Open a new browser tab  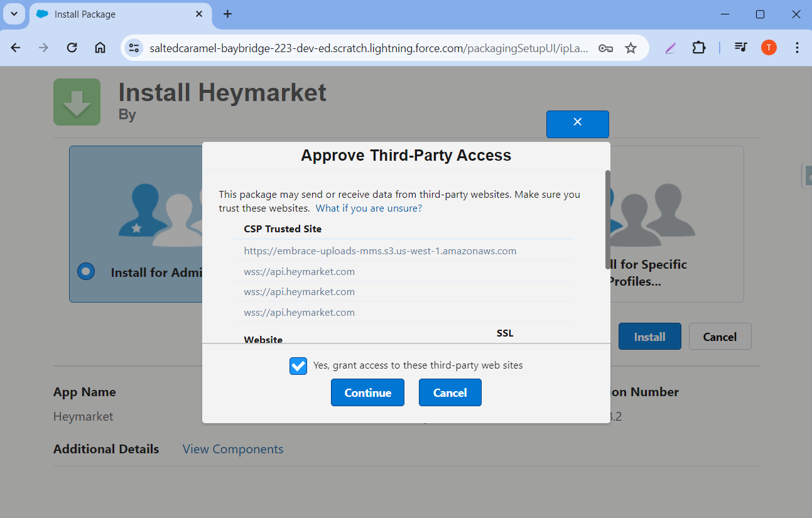(x=227, y=14)
